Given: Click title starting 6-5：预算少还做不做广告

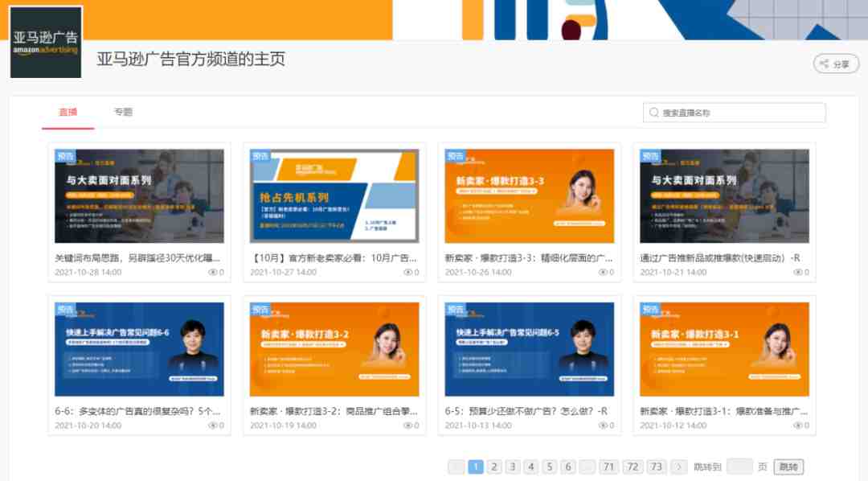Looking at the screenshot, I should [x=526, y=411].
